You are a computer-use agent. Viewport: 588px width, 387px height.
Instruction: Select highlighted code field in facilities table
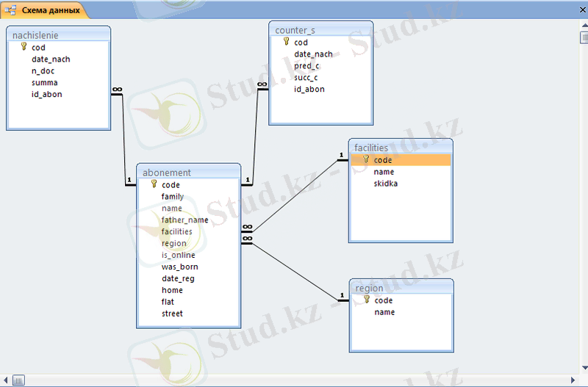point(401,160)
